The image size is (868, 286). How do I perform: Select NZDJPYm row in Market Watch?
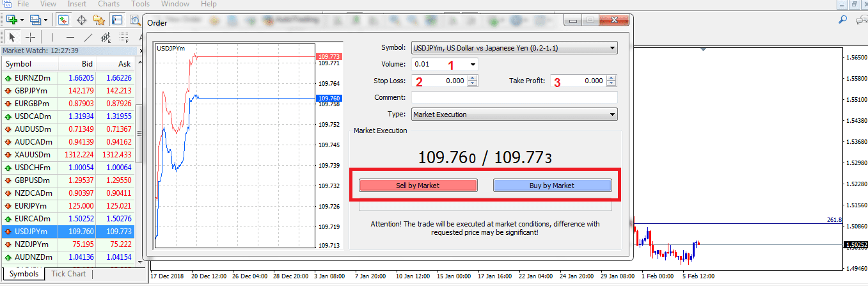pyautogui.click(x=68, y=244)
